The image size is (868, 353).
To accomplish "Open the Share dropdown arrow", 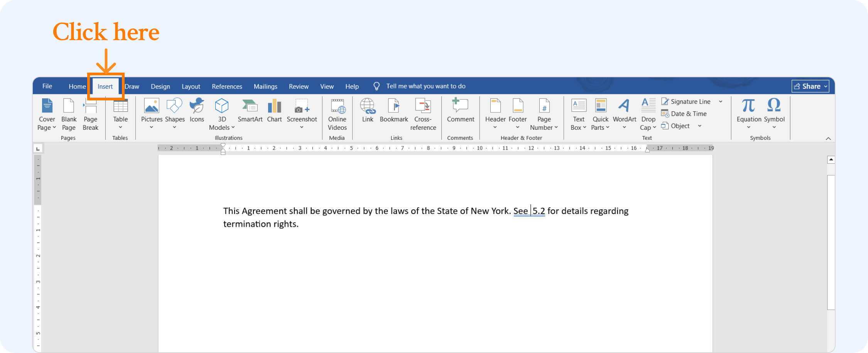I will click(826, 87).
